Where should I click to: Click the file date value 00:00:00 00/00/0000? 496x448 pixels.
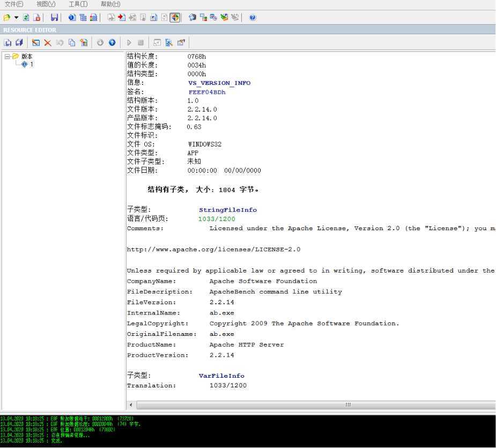[x=224, y=171]
